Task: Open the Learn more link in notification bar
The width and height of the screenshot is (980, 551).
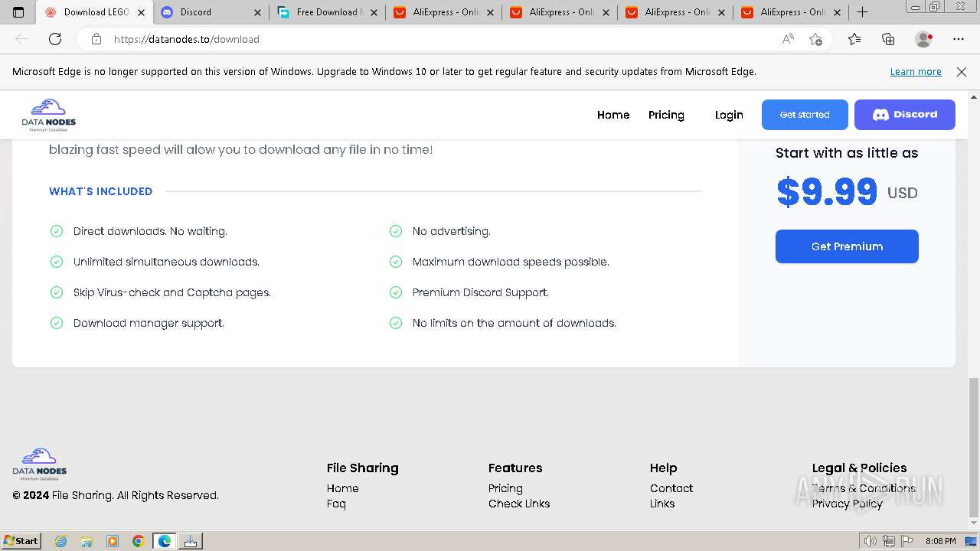Action: [x=916, y=72]
